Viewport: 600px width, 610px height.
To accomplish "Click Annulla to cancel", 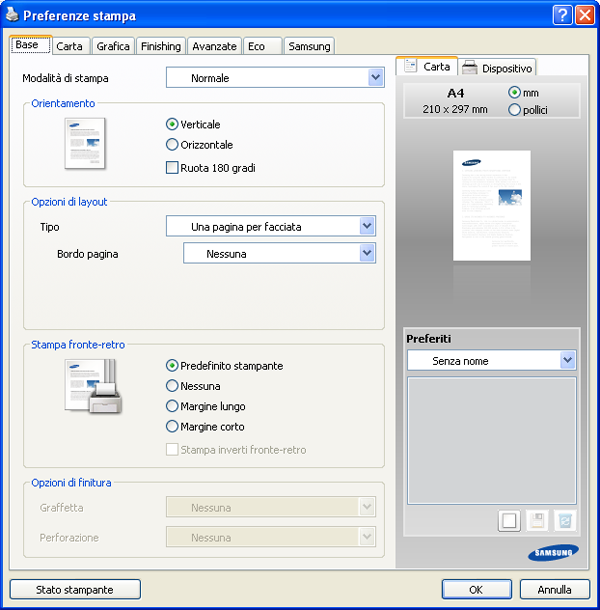I will (x=554, y=589).
